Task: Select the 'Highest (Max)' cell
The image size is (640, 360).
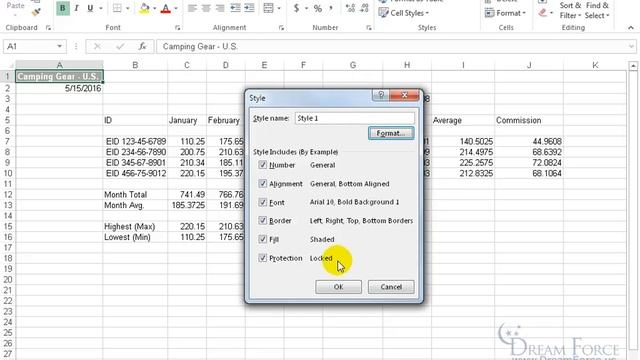Action: click(135, 227)
